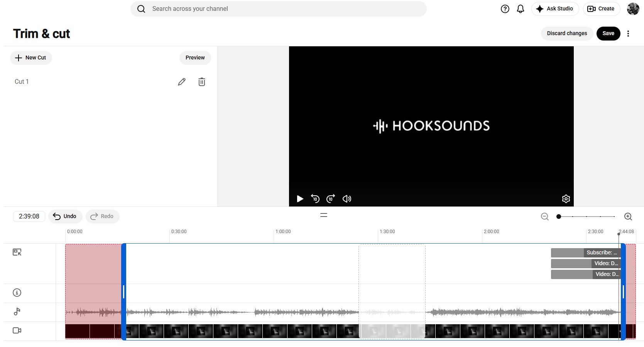
Task: Click the 0:00:00 ruler mark
Action: click(x=74, y=232)
